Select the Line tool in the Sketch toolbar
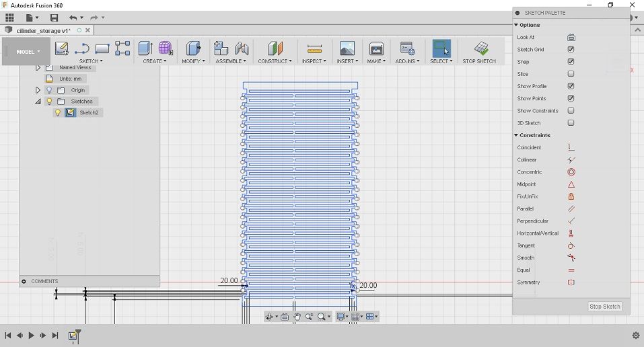The height and width of the screenshot is (347, 644). (x=81, y=48)
